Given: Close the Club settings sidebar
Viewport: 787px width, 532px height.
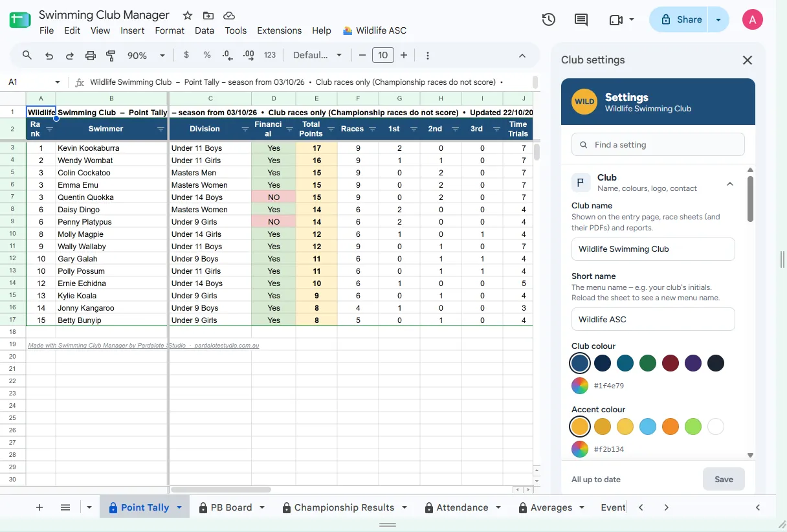Looking at the screenshot, I should point(748,60).
